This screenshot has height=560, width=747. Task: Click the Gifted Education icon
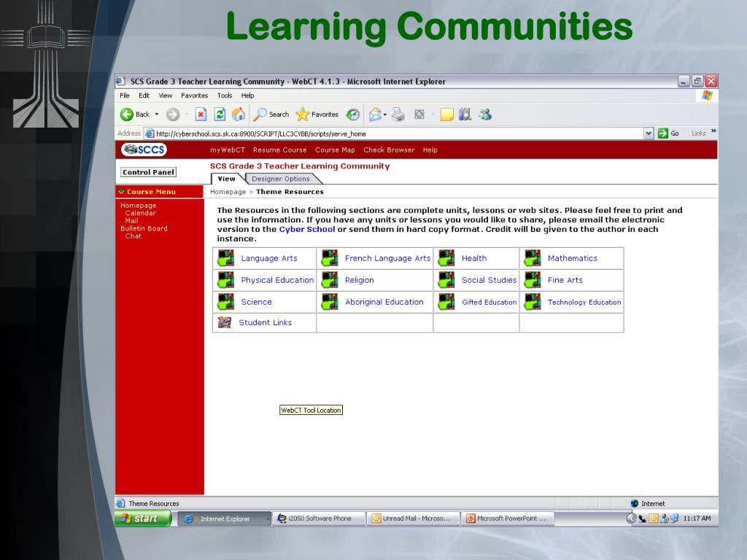coord(446,302)
